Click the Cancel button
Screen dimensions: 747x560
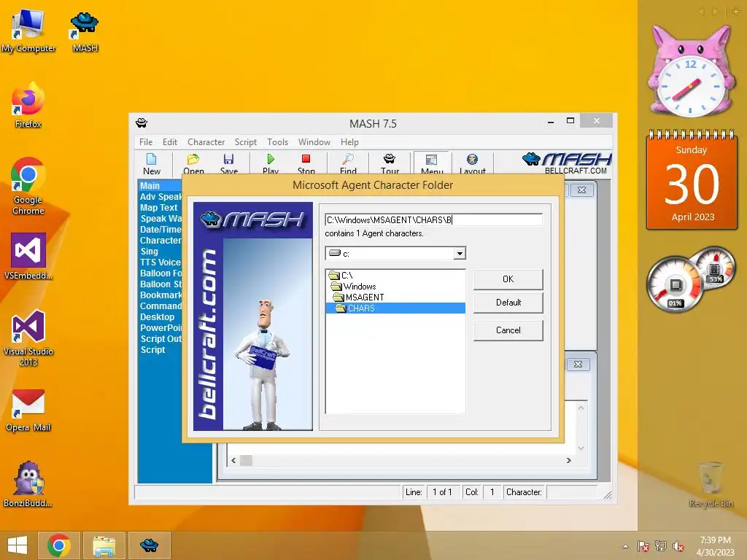tap(508, 330)
